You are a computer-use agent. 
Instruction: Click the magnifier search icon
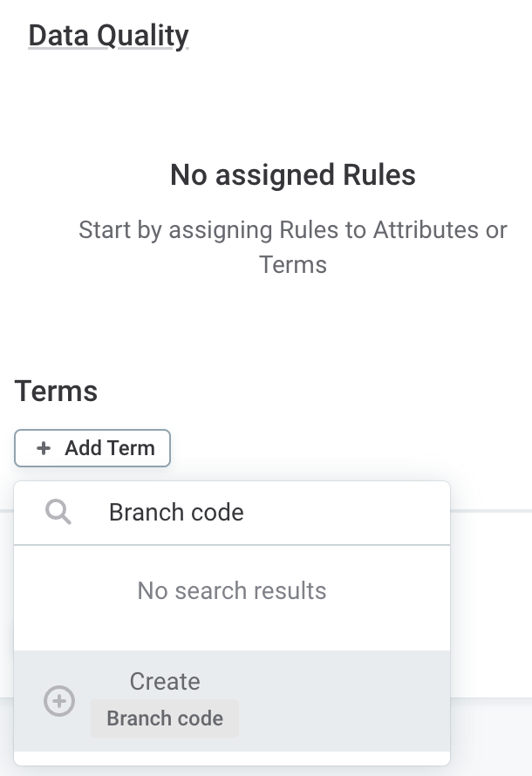coord(58,513)
